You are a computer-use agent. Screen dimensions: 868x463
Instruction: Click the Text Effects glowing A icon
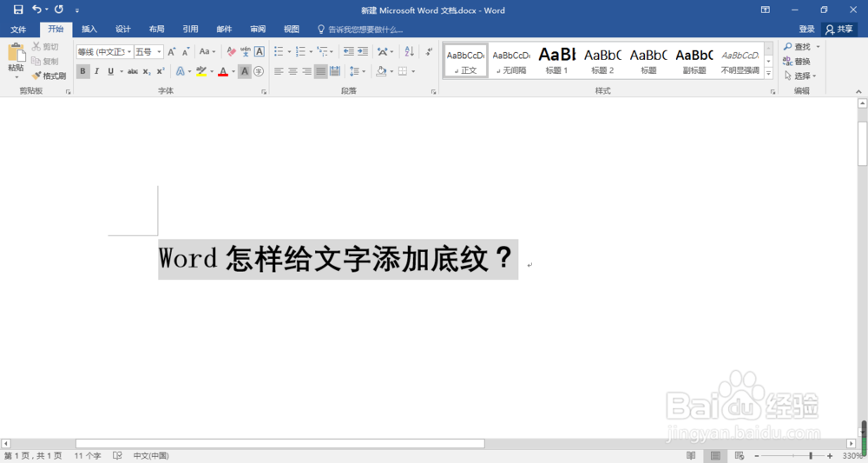(x=181, y=71)
